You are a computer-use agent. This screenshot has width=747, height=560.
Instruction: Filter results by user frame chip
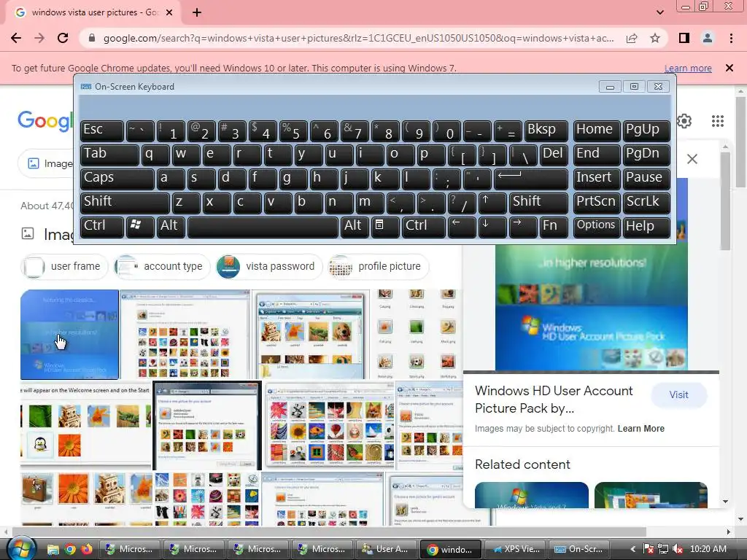[x=64, y=266]
